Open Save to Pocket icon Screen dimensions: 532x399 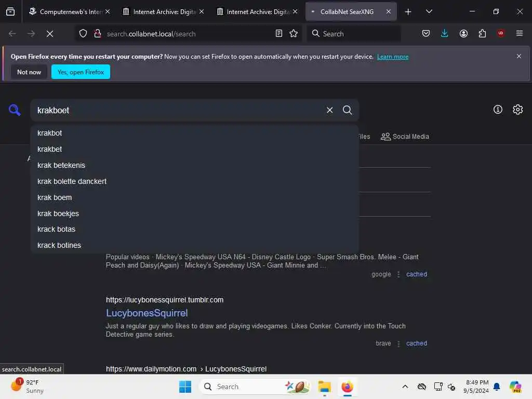click(x=426, y=33)
